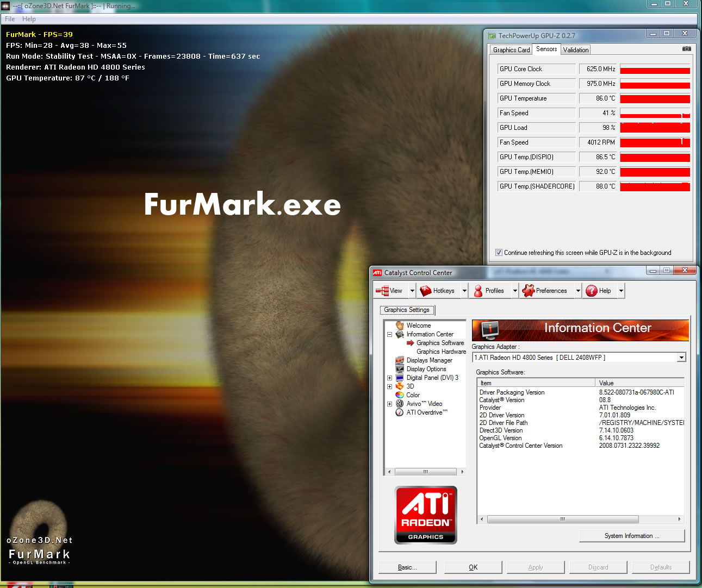Image resolution: width=702 pixels, height=588 pixels.
Task: Click the 4012 RPM fan speed value
Action: pos(598,142)
